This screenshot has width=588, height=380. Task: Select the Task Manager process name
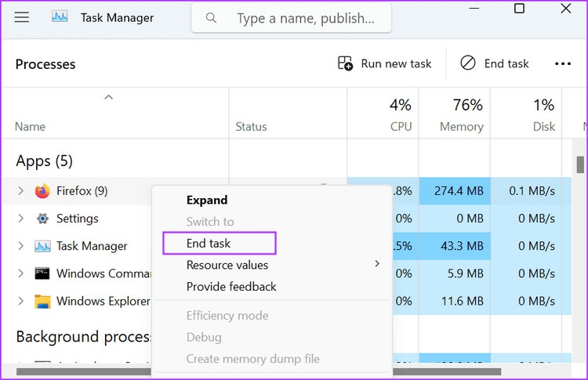point(92,246)
